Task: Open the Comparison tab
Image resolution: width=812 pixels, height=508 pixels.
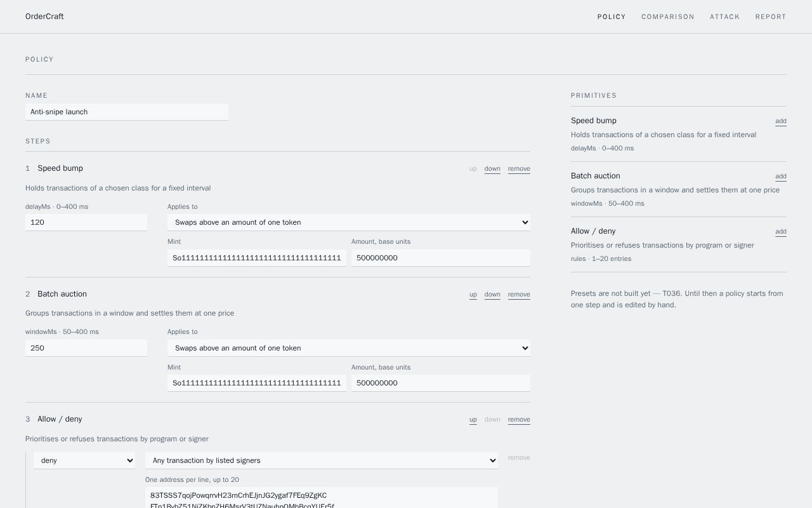Action: [667, 17]
